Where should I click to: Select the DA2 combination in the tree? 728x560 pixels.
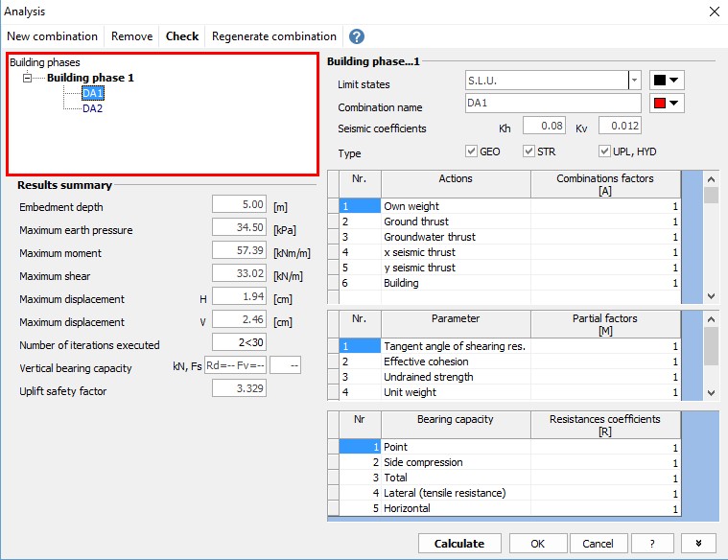pyautogui.click(x=92, y=108)
